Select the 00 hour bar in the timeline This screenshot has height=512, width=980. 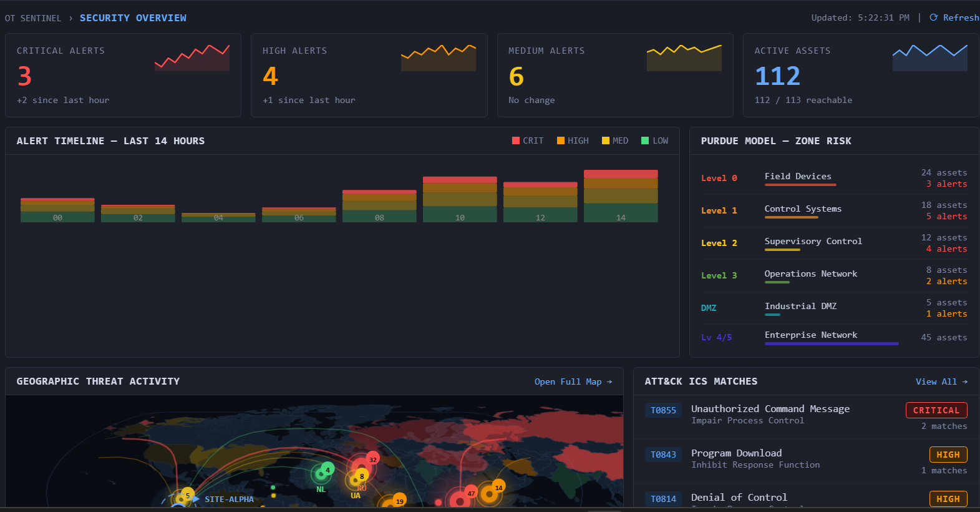click(x=57, y=210)
